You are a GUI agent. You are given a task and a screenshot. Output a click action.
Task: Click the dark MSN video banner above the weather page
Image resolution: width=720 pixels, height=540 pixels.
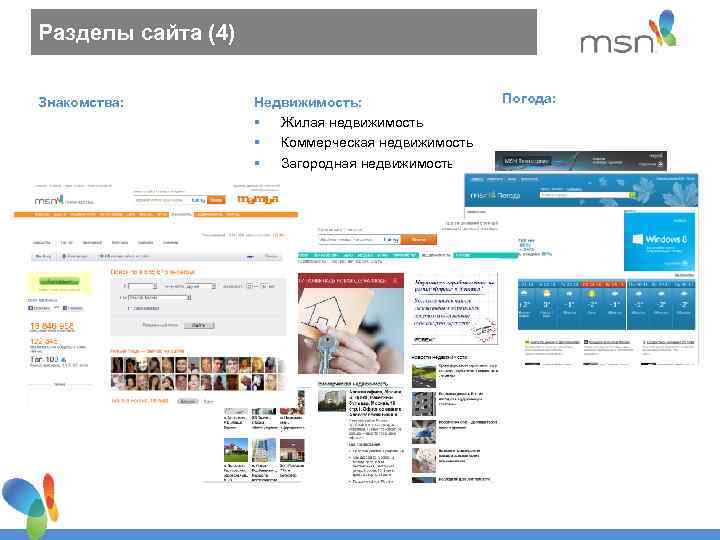pos(581,161)
